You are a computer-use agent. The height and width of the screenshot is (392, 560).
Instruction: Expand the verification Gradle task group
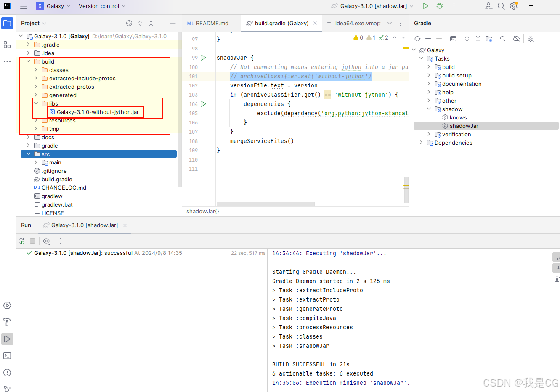429,134
